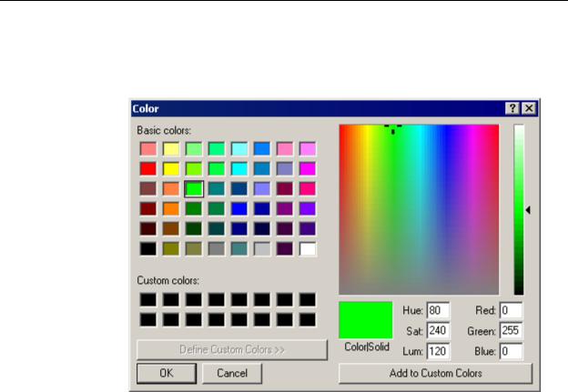568x392 pixels.
Task: Choose the teal basic color swatch
Action: pyautogui.click(x=217, y=189)
